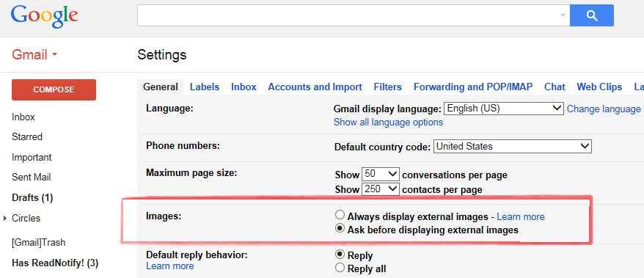Image resolution: width=644 pixels, height=278 pixels.
Task: Click Learn more link beside external images
Action: coord(520,217)
